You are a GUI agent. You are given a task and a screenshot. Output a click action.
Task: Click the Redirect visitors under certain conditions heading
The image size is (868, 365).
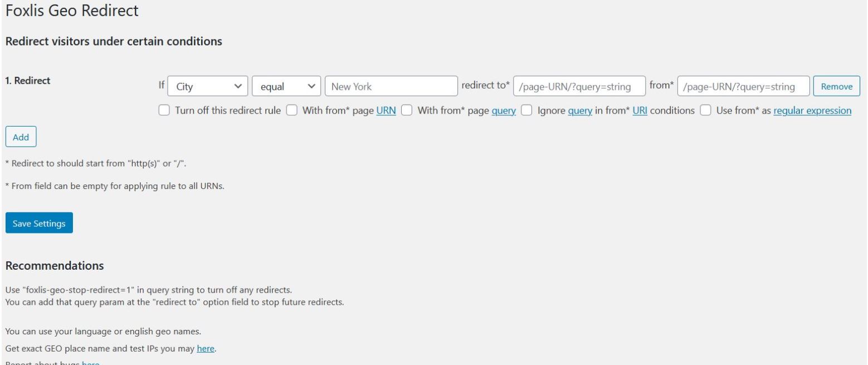coord(114,41)
